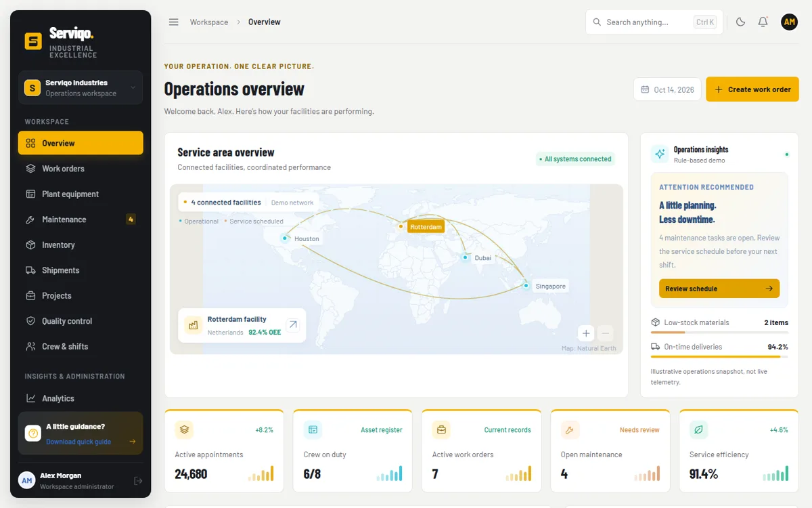Click the Serviqo logo icon
812x508 pixels.
click(33, 41)
